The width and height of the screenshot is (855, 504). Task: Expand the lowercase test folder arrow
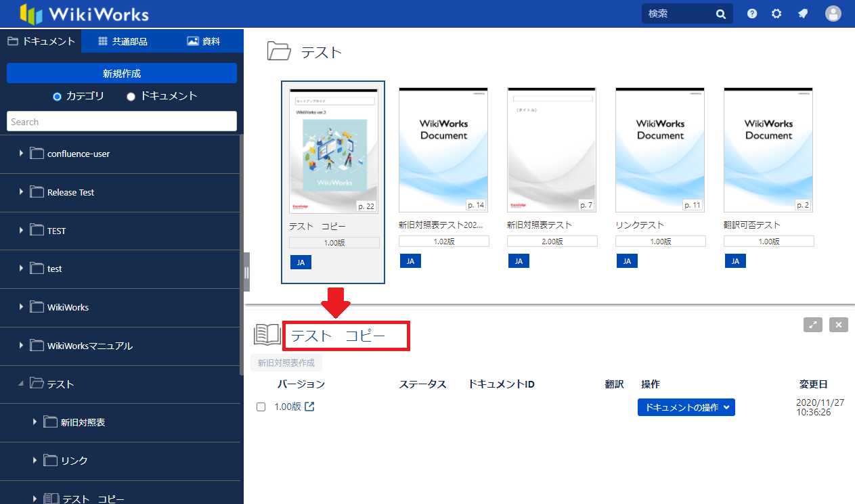(22, 269)
